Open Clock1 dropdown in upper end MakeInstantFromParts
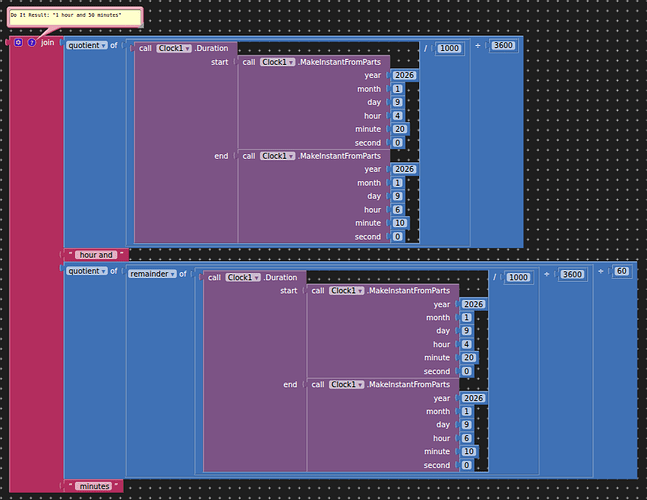 (277, 156)
